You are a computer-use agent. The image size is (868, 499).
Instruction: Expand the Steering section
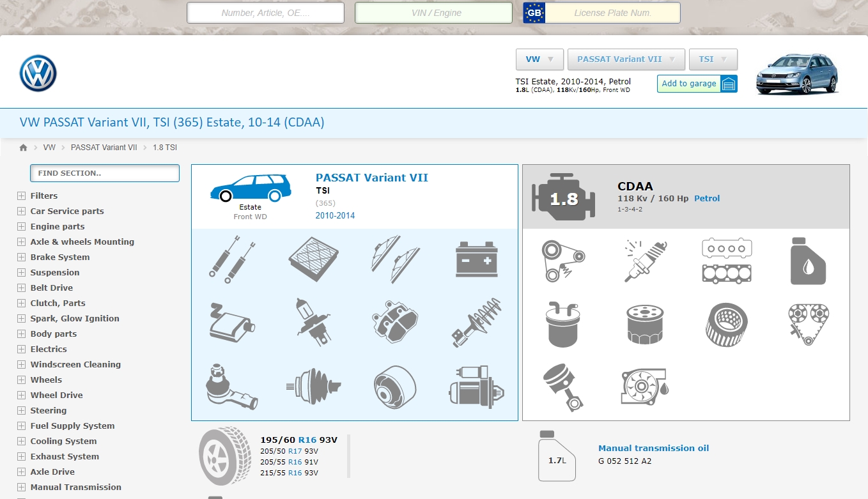pos(22,411)
